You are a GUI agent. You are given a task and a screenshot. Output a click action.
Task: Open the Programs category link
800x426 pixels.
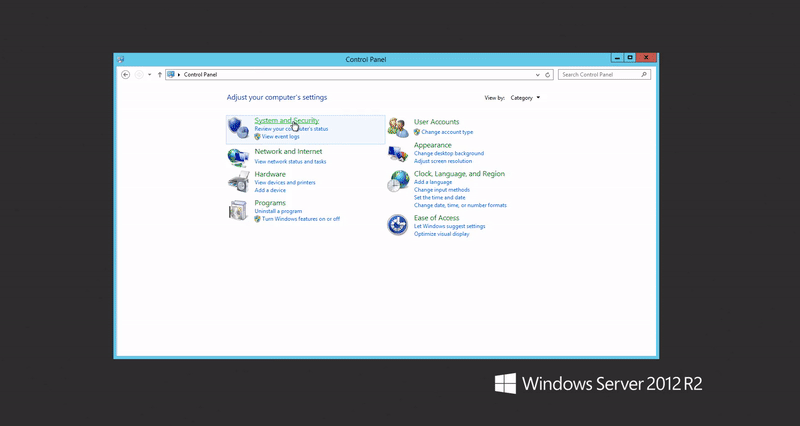pyautogui.click(x=270, y=203)
